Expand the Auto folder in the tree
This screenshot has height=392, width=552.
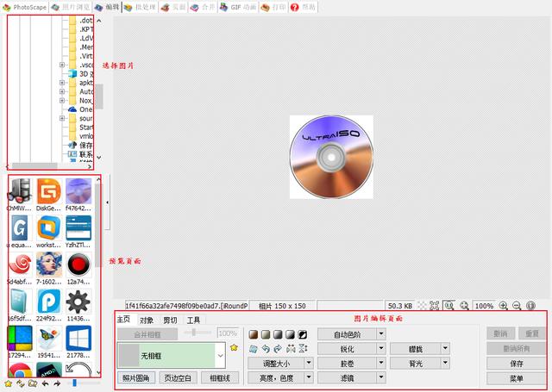tap(62, 91)
